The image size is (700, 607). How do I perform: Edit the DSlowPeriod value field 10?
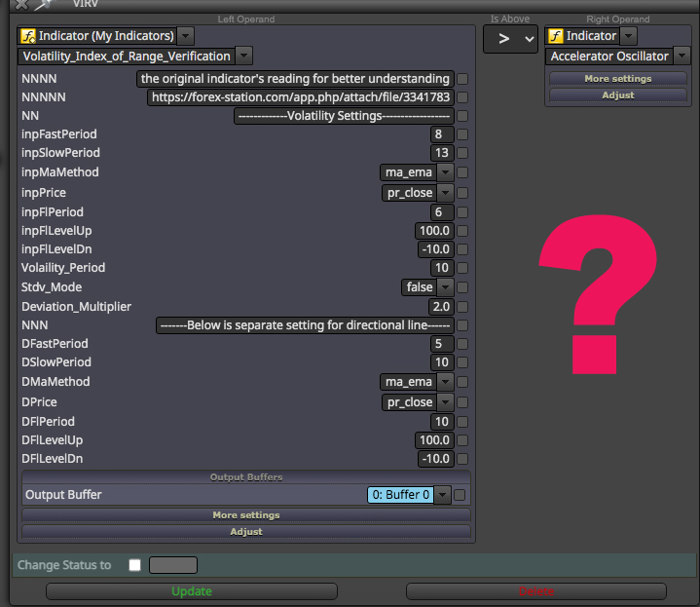click(x=442, y=362)
